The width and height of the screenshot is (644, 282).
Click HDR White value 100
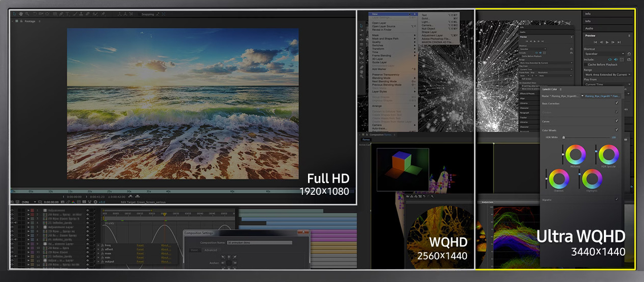tap(614, 137)
